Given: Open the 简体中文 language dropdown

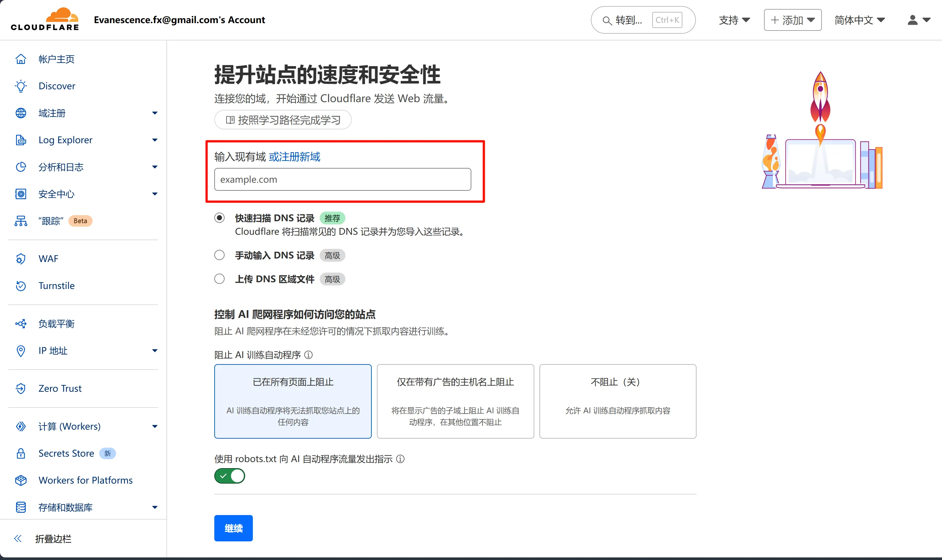Looking at the screenshot, I should pyautogui.click(x=859, y=20).
